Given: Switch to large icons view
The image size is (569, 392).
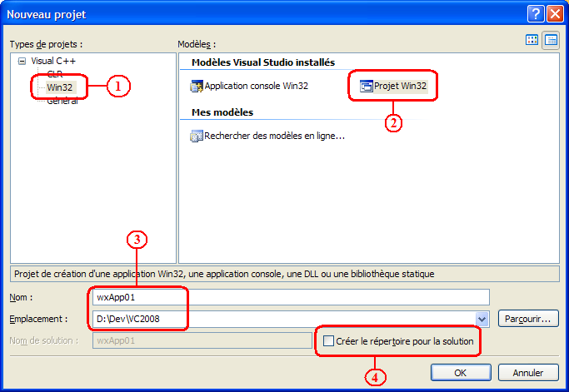Looking at the screenshot, I should 532,39.
